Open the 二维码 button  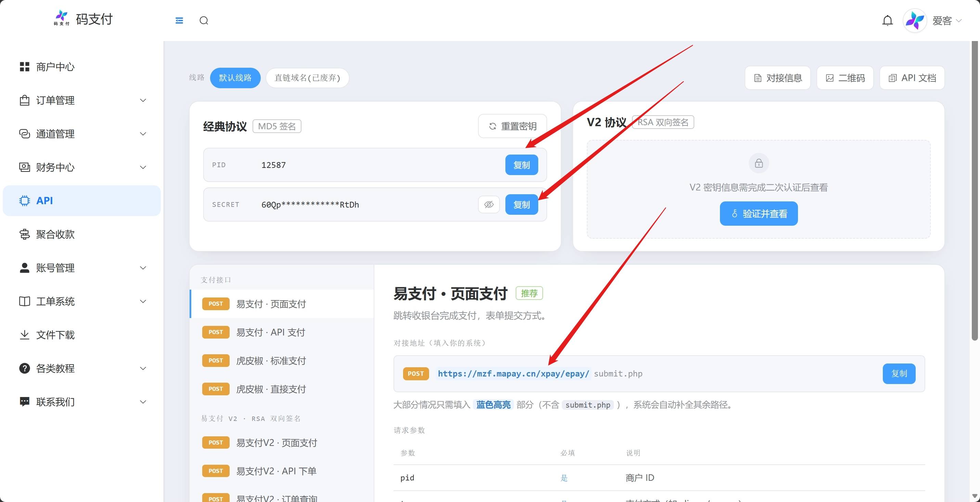click(845, 78)
